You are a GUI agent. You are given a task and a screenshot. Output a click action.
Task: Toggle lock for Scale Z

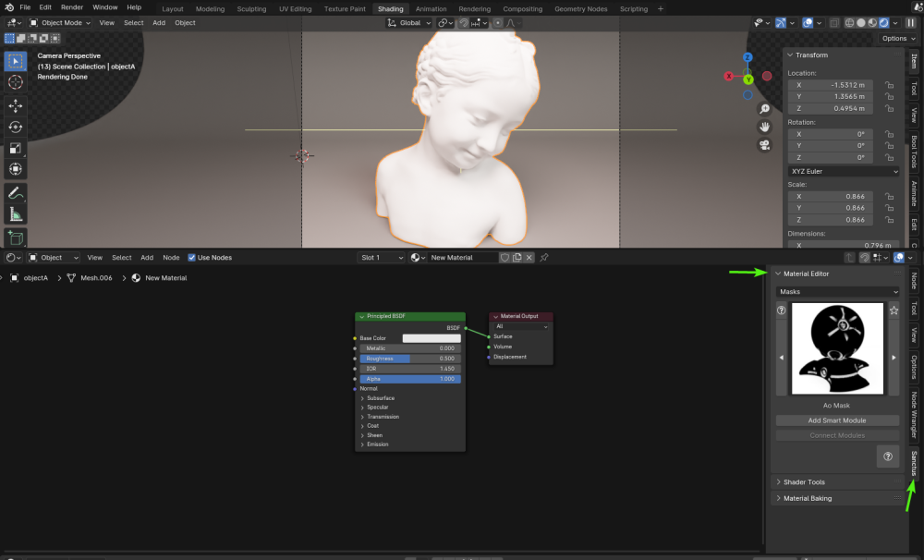tap(889, 220)
